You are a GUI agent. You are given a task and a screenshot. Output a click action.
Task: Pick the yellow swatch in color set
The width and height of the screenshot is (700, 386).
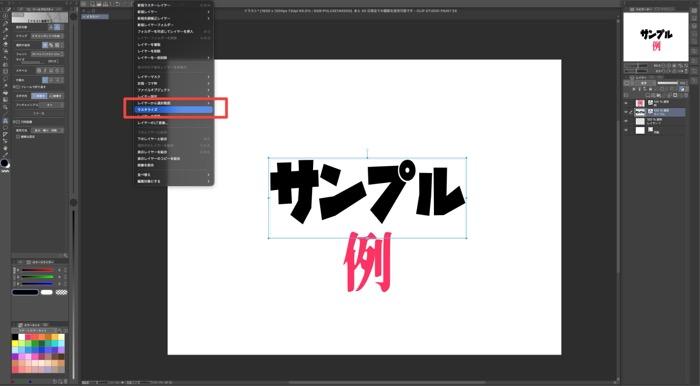(15, 344)
